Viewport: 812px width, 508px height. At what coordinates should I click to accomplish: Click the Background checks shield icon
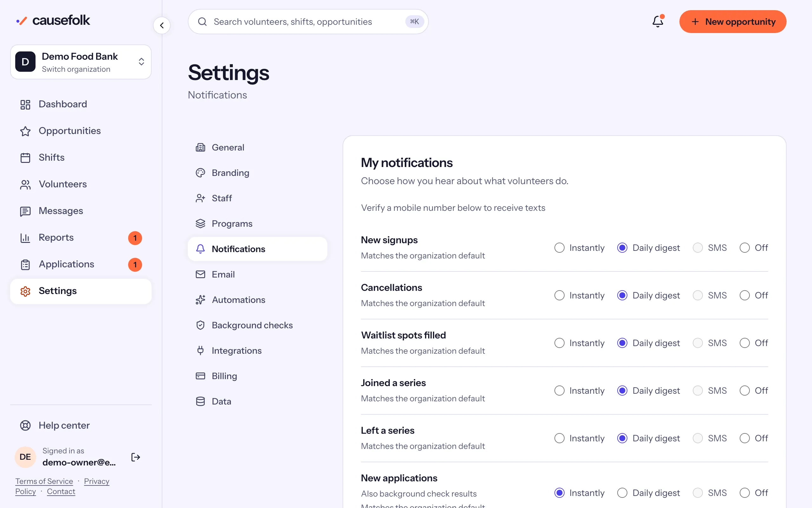point(200,325)
